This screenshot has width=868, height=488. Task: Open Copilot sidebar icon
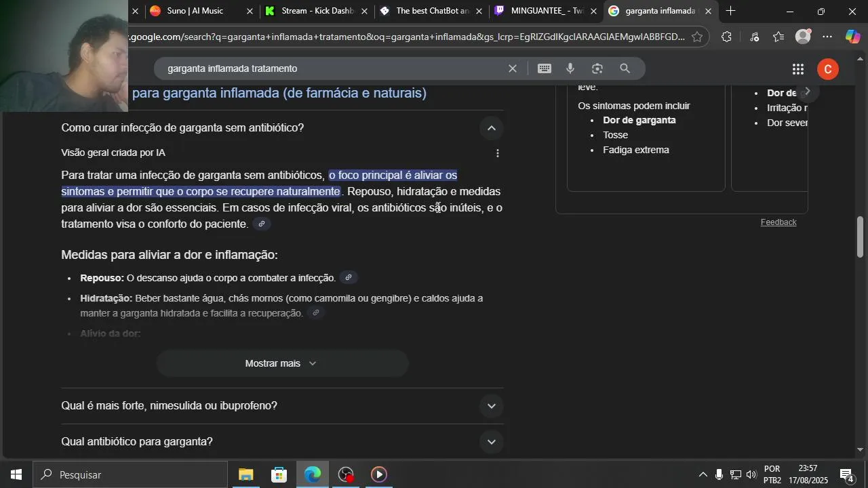(853, 37)
